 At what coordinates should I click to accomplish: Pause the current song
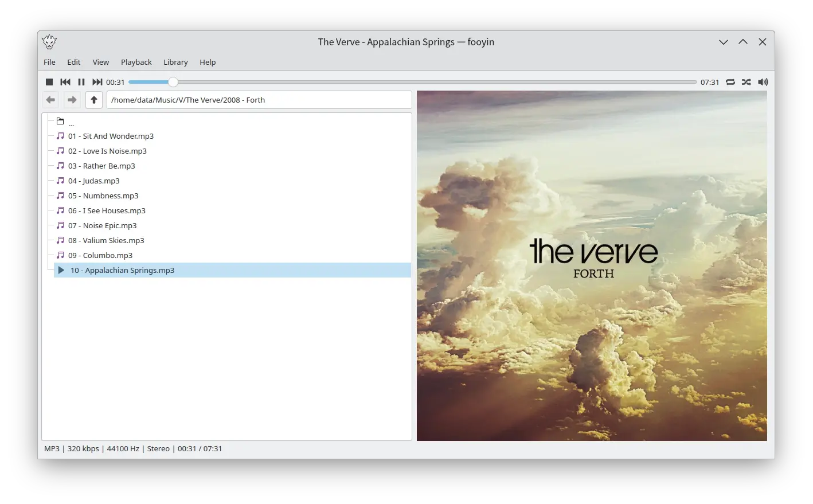click(81, 82)
